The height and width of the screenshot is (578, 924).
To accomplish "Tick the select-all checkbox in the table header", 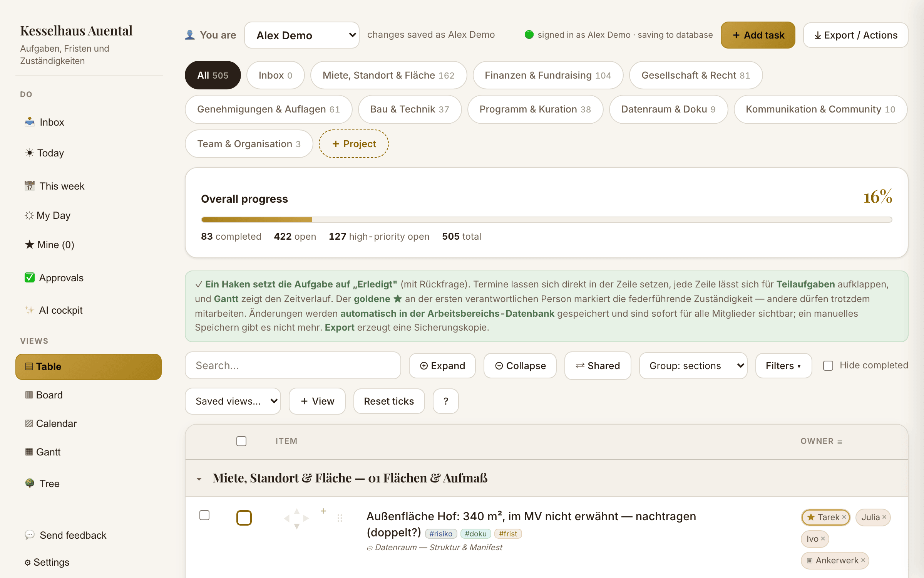I will pyautogui.click(x=241, y=441).
